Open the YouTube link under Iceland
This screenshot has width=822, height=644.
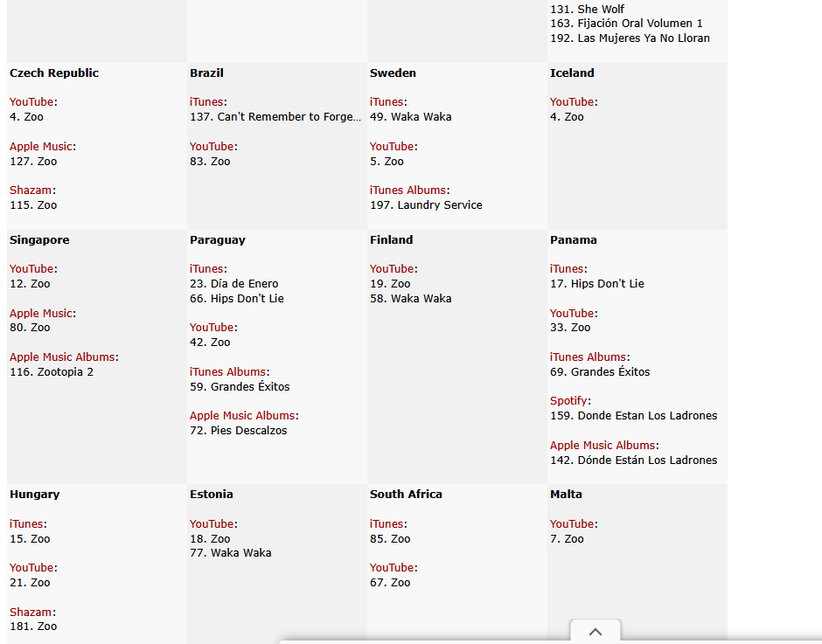coord(572,102)
